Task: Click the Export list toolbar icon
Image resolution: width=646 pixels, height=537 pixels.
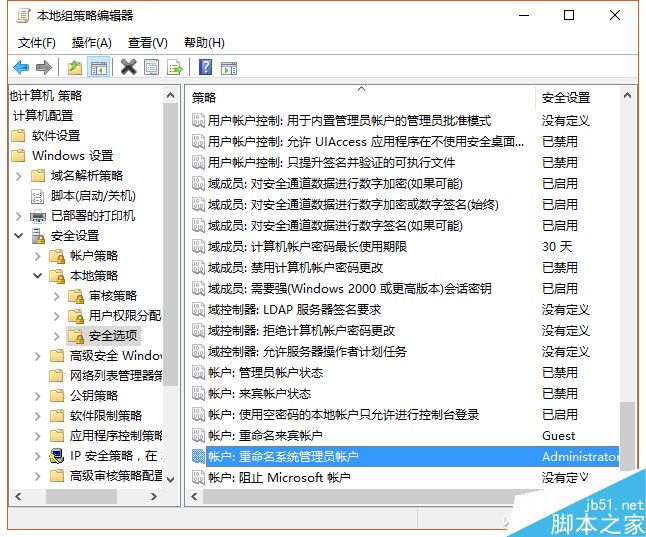Action: 175,68
